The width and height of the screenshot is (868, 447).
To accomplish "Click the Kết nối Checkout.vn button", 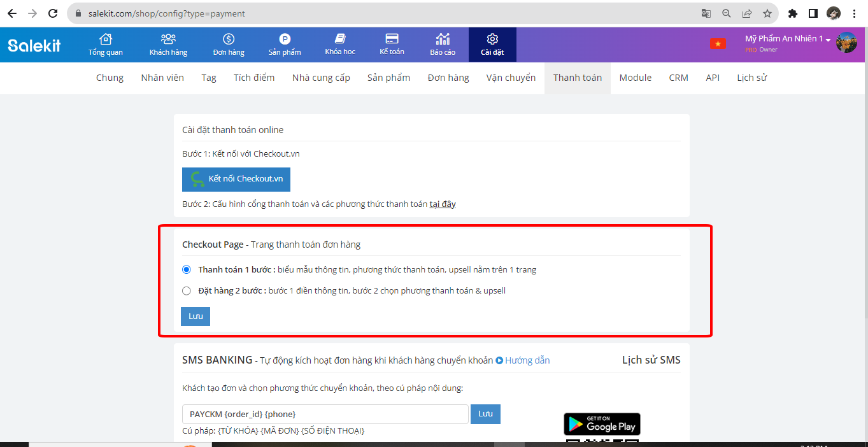I will [236, 179].
